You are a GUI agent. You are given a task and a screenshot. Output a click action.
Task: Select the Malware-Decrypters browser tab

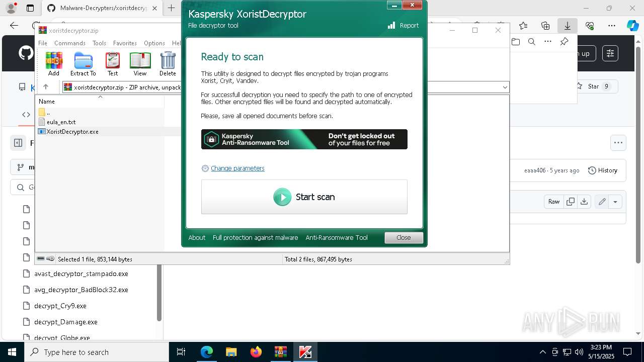click(x=102, y=8)
